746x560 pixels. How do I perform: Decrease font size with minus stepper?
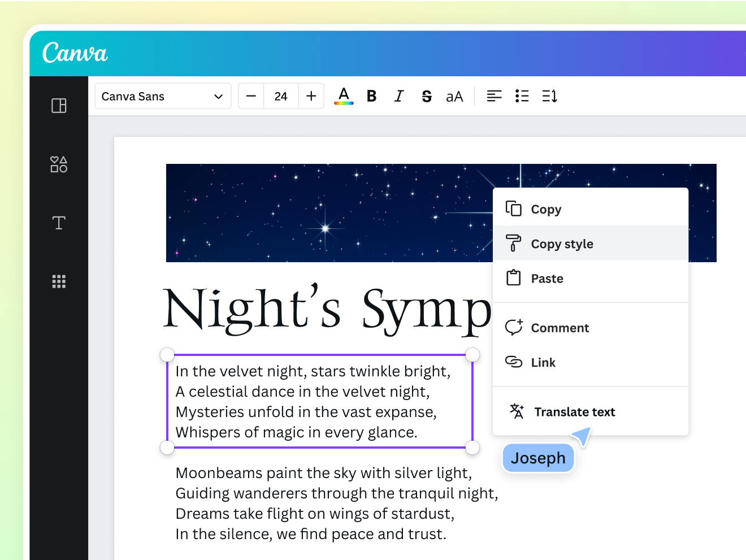[250, 96]
